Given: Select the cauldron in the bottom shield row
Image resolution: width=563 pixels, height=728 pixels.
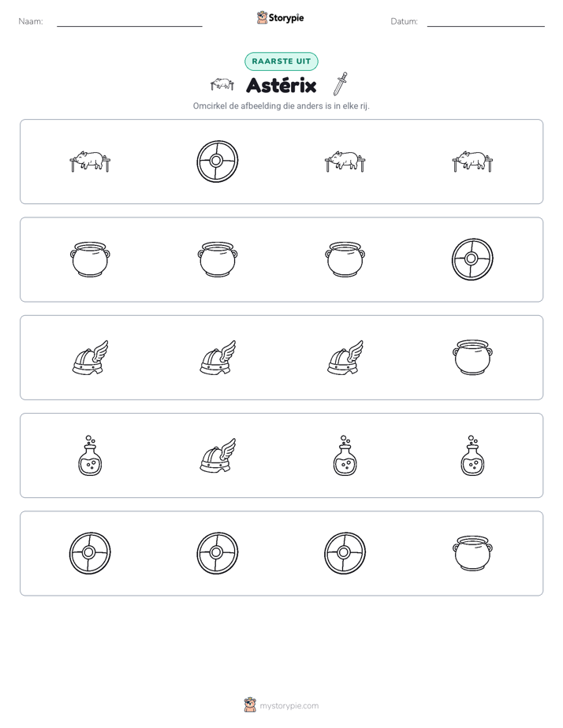Looking at the screenshot, I should click(472, 553).
